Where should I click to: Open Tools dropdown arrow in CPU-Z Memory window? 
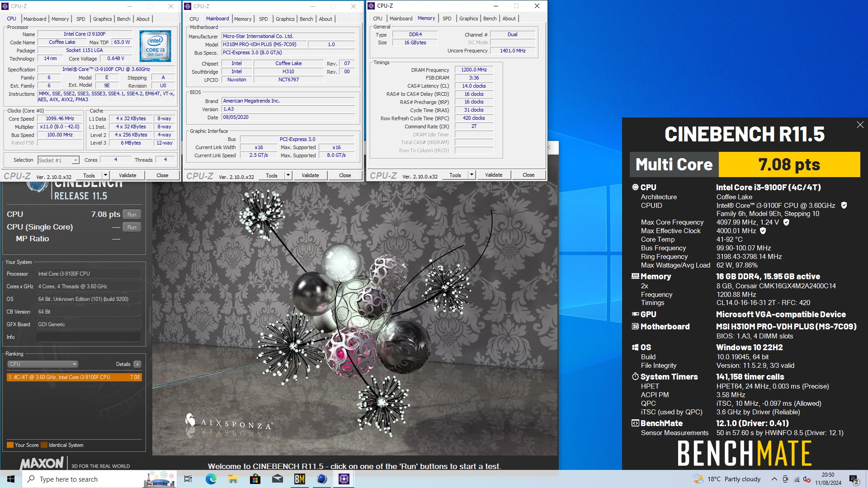(472, 175)
